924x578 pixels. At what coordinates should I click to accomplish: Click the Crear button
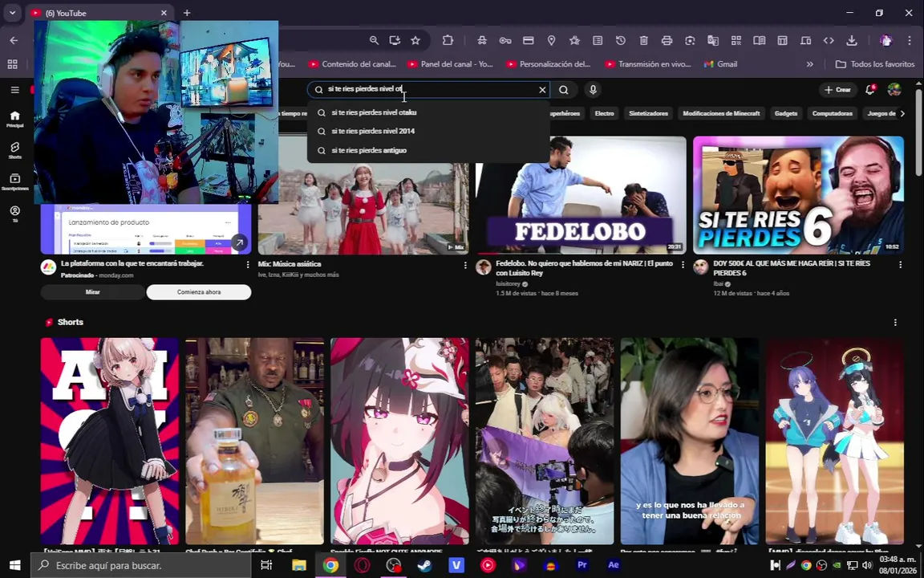(837, 90)
